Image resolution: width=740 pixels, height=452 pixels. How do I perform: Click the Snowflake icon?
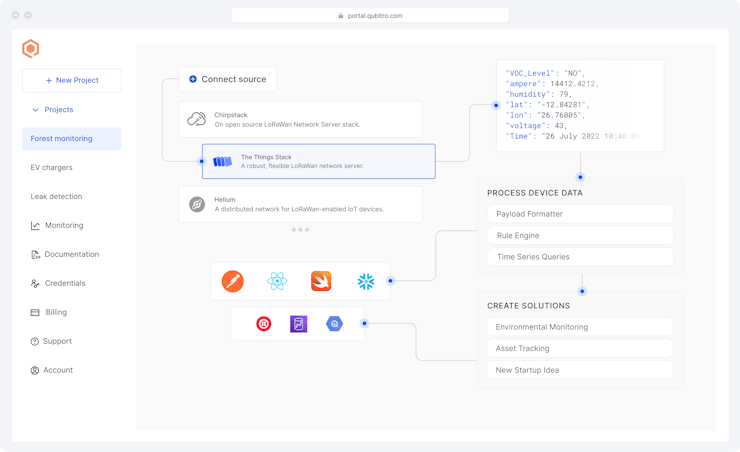(366, 282)
